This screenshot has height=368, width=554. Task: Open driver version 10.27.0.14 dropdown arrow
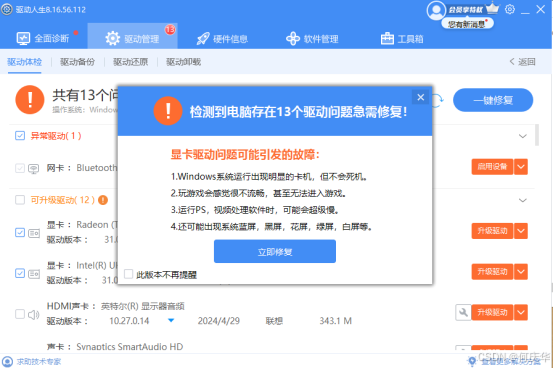[x=171, y=321]
